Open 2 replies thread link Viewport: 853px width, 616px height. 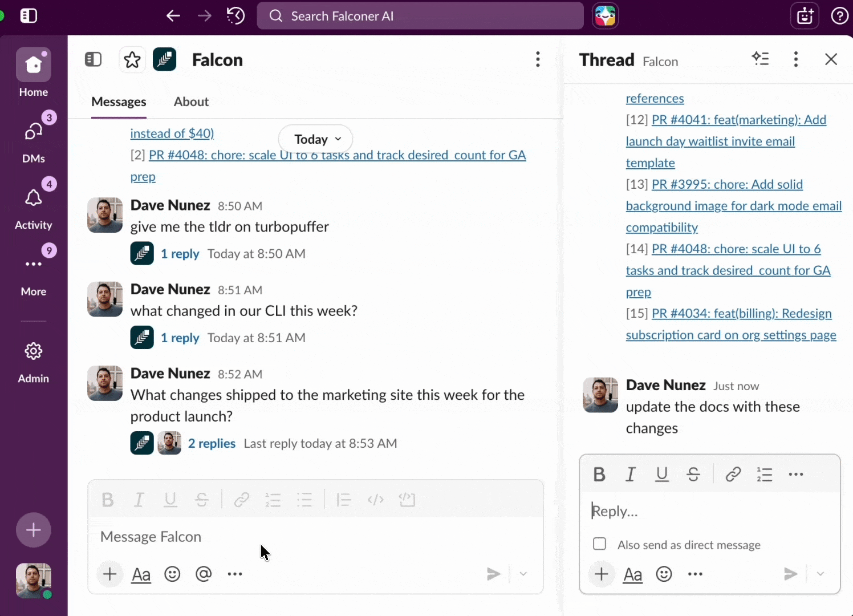pos(212,443)
